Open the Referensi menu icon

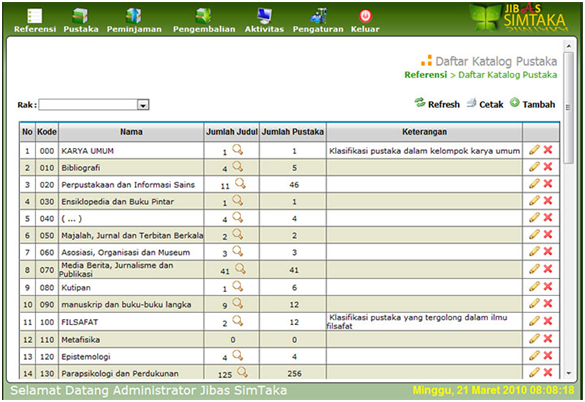coord(35,16)
